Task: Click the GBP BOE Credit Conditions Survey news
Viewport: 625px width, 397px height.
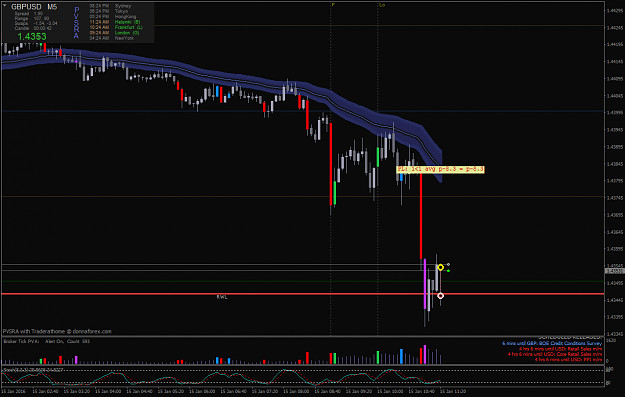Action: click(552, 343)
